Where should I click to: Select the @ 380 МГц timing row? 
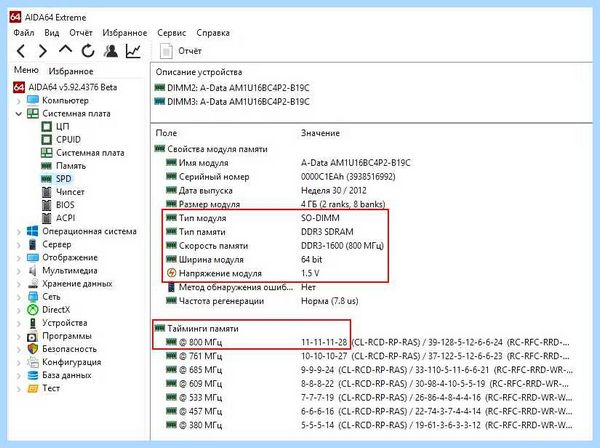pos(369,425)
